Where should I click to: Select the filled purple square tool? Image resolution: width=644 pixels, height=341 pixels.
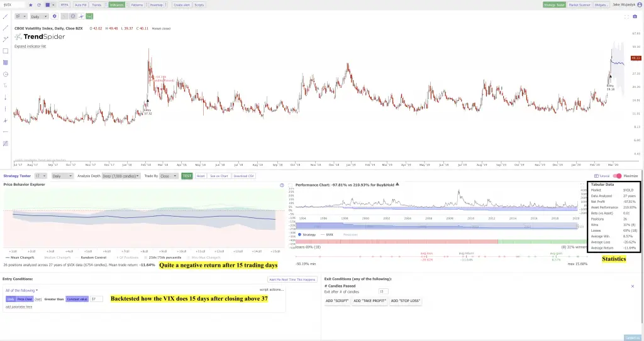point(5,63)
